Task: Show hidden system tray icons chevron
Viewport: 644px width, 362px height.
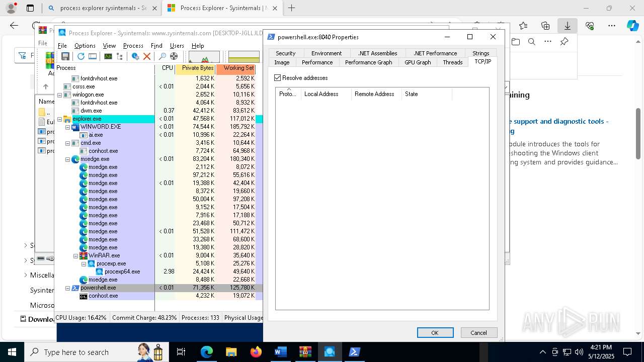Action: click(542, 352)
